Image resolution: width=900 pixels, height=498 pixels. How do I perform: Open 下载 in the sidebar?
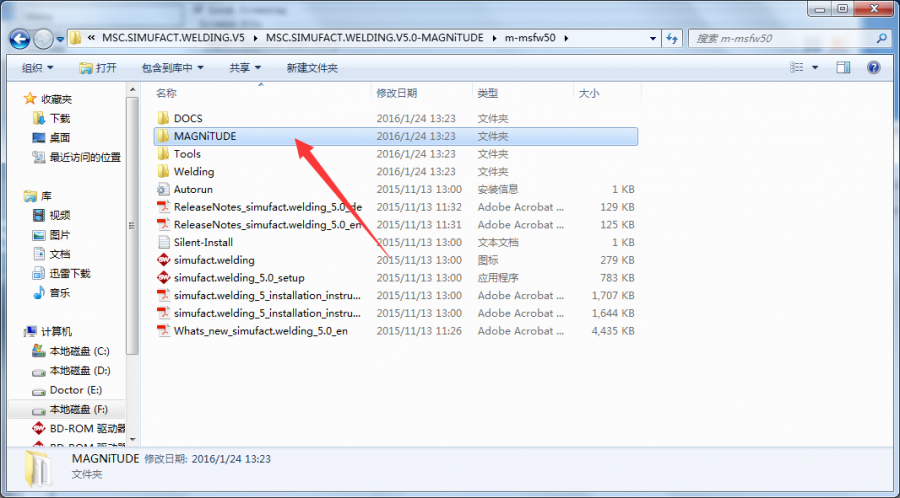coord(60,118)
